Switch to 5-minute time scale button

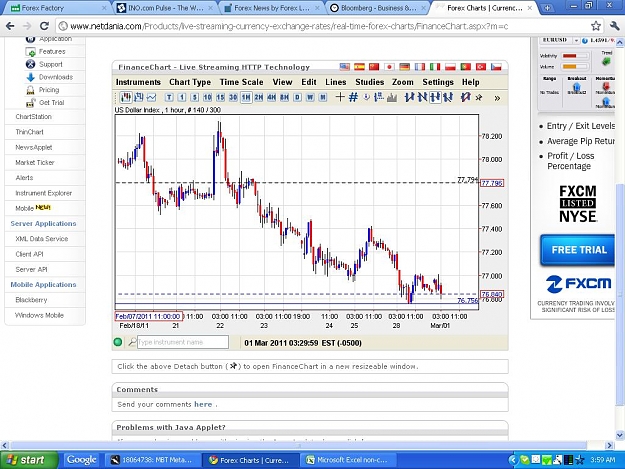[x=195, y=98]
